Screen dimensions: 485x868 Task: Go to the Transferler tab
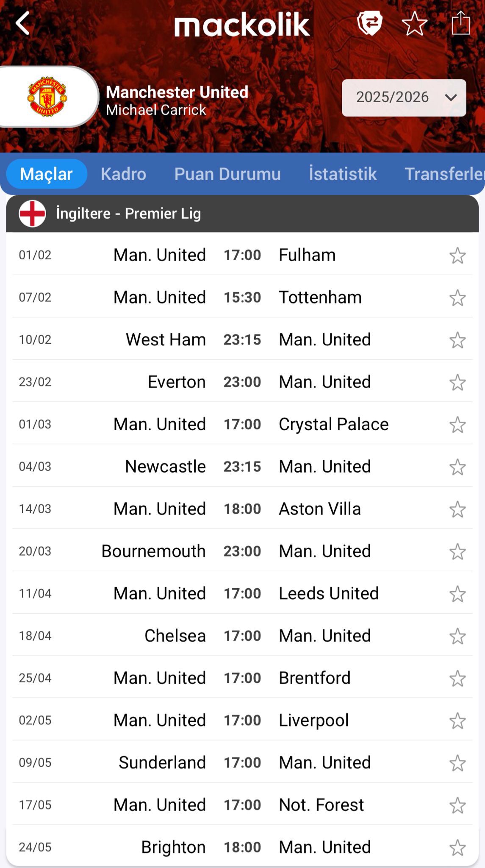pyautogui.click(x=444, y=174)
